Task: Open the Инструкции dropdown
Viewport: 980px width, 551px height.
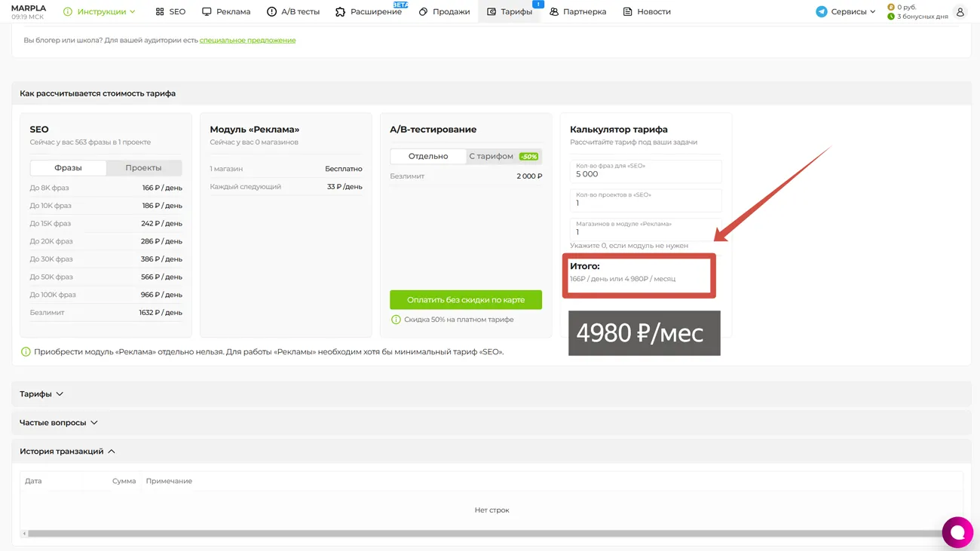Action: pos(100,12)
